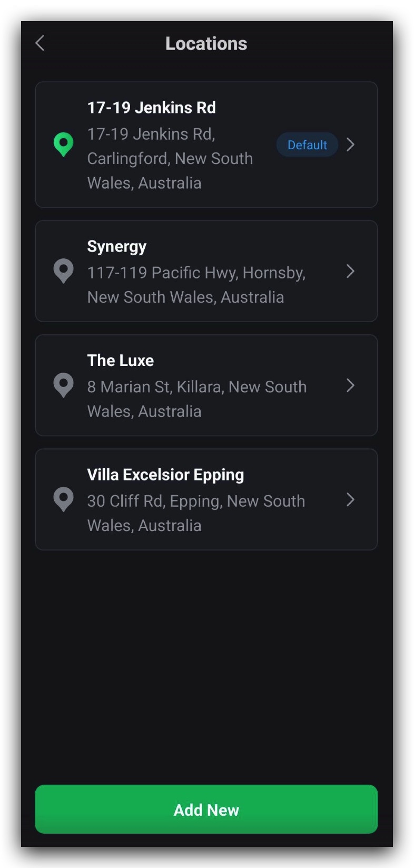
Task: Tap the 117-119 Pacific Hwy address text
Action: [x=196, y=285]
